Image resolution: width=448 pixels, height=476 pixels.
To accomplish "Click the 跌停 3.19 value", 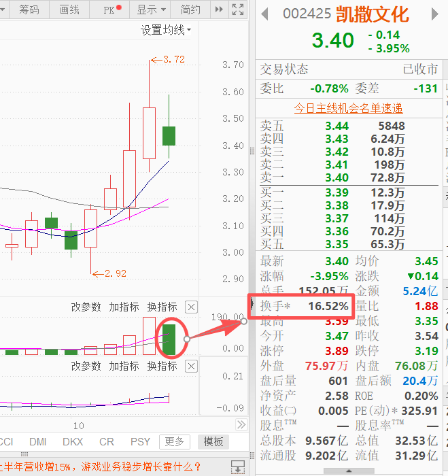I will pyautogui.click(x=426, y=352).
